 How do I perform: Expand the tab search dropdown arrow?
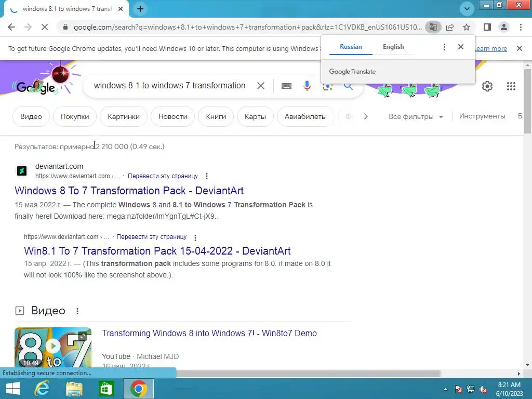pos(467,9)
